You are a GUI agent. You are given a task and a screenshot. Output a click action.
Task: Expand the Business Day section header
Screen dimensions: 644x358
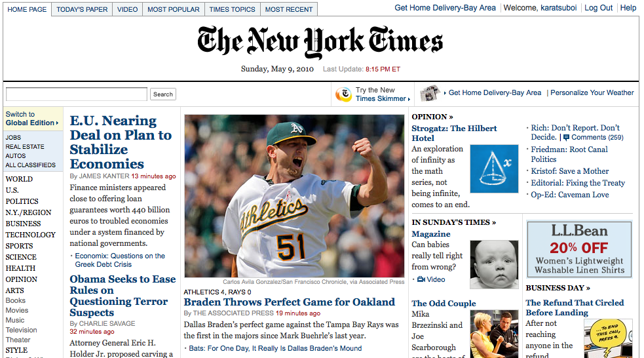point(558,288)
